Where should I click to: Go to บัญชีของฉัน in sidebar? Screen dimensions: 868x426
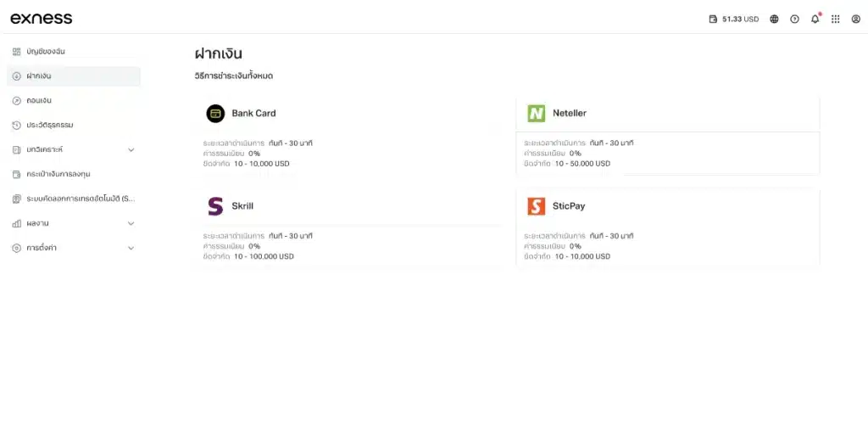click(x=45, y=52)
